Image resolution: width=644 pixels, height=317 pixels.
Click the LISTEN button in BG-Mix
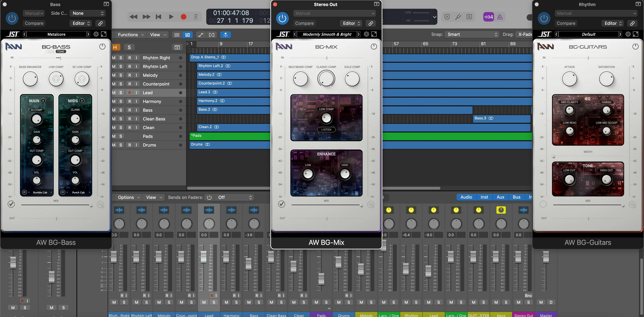[326, 129]
